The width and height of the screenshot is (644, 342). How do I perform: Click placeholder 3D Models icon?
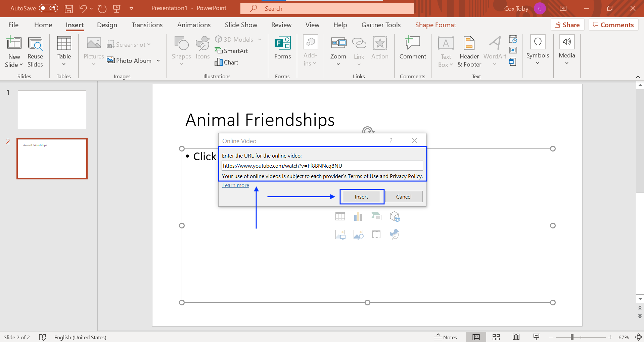[x=395, y=216]
